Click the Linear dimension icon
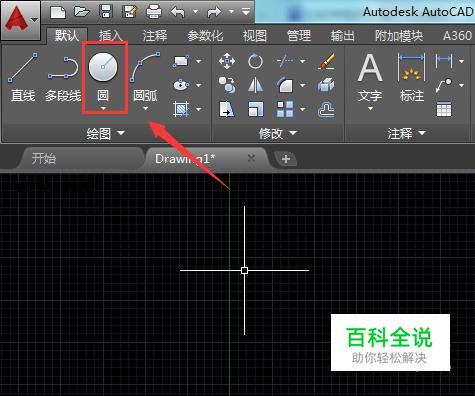475x396 pixels. point(444,61)
